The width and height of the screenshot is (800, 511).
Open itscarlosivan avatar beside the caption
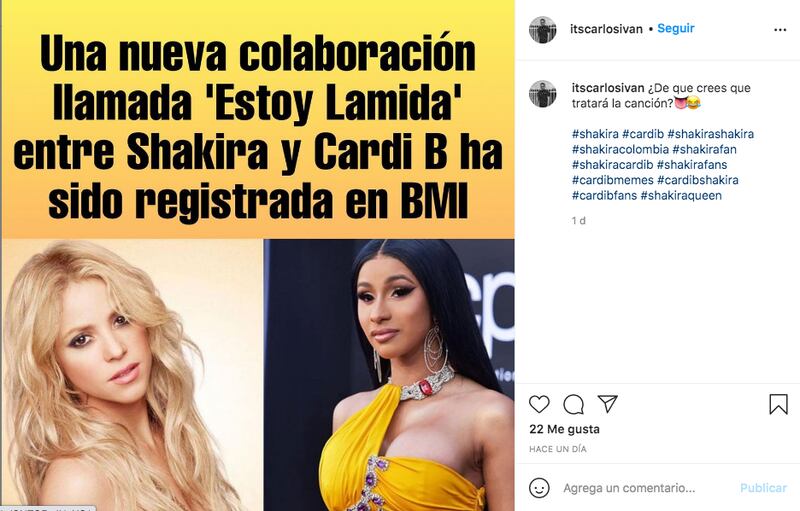pos(543,94)
